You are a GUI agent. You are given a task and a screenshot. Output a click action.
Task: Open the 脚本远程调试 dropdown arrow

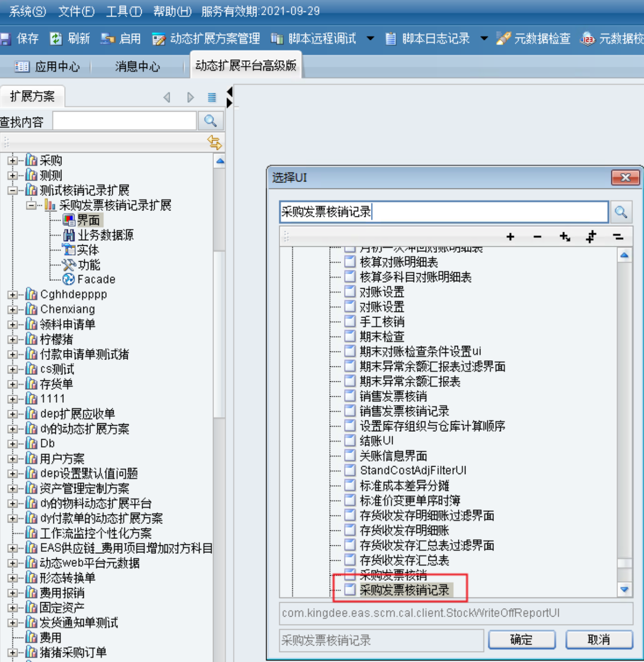click(370, 38)
